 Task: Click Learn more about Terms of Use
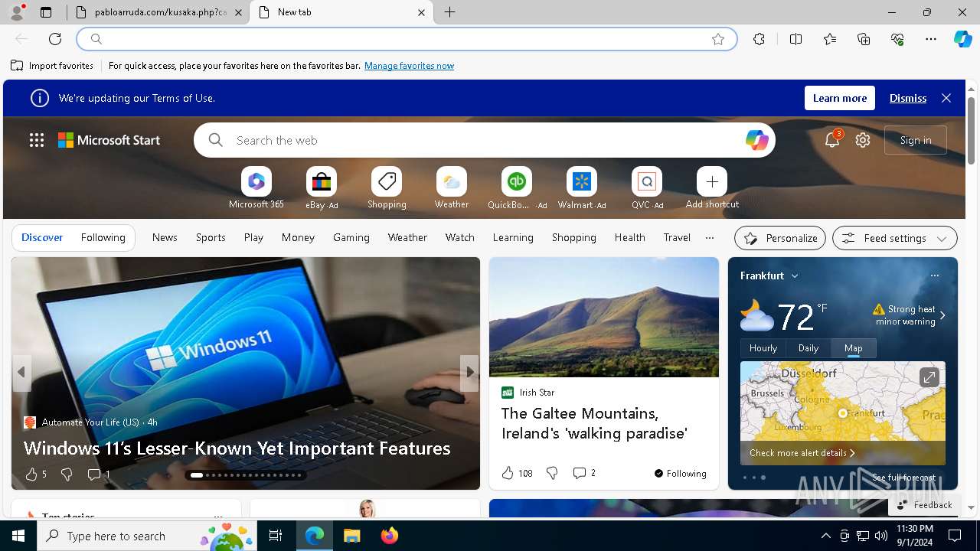tap(840, 98)
